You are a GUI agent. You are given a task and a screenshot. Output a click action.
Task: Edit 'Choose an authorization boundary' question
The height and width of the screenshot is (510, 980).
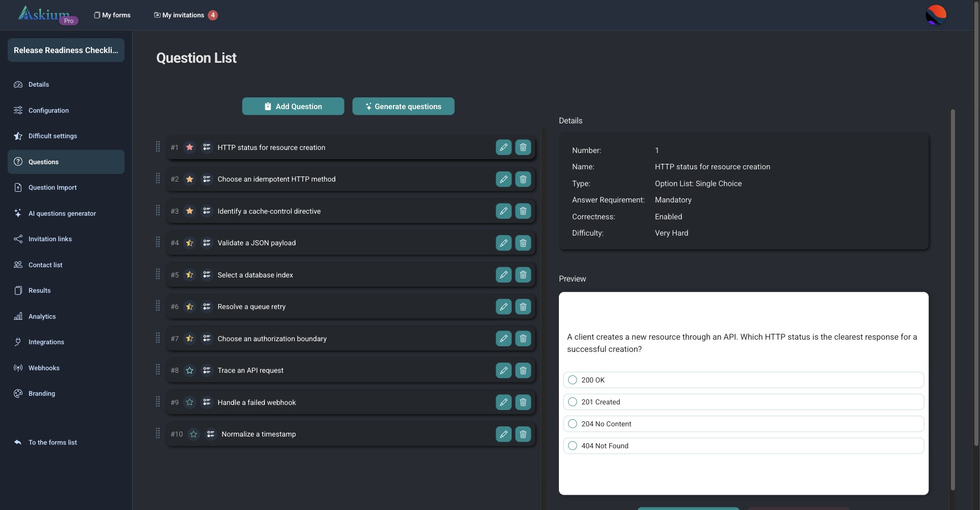pyautogui.click(x=503, y=339)
